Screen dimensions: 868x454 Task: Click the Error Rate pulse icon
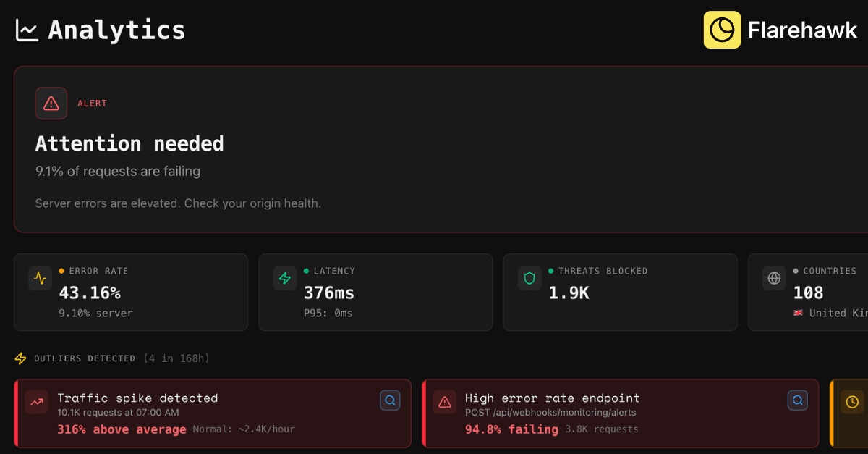pyautogui.click(x=41, y=278)
